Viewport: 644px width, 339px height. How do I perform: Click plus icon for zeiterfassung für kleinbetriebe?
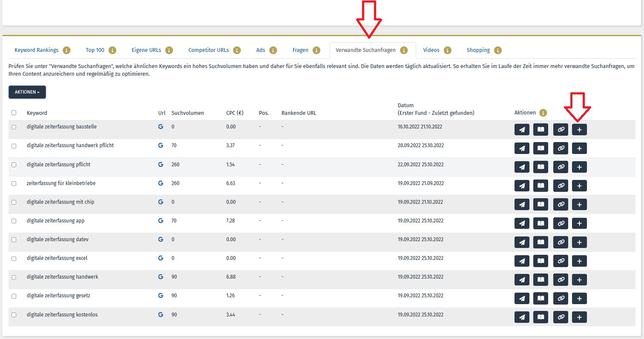579,186
